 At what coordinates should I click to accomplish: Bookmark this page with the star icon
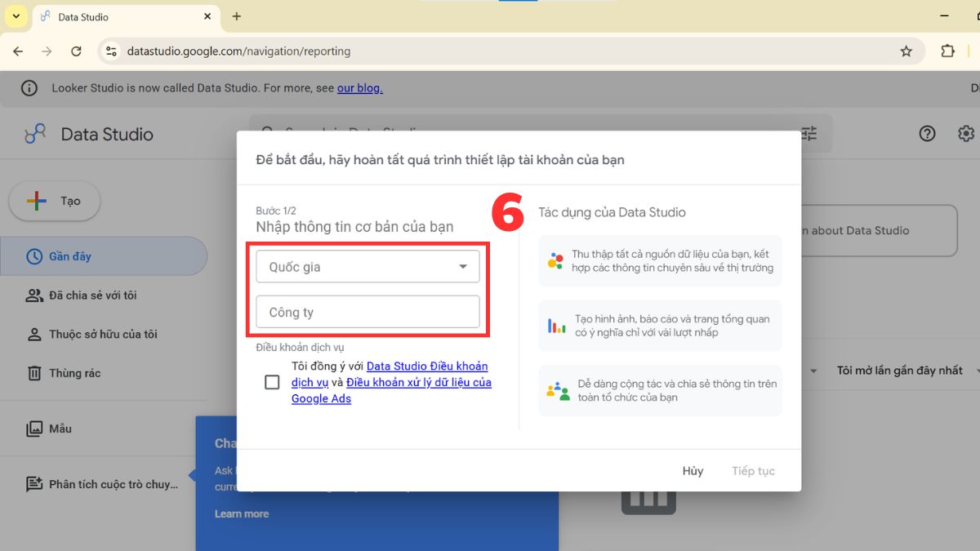click(906, 51)
